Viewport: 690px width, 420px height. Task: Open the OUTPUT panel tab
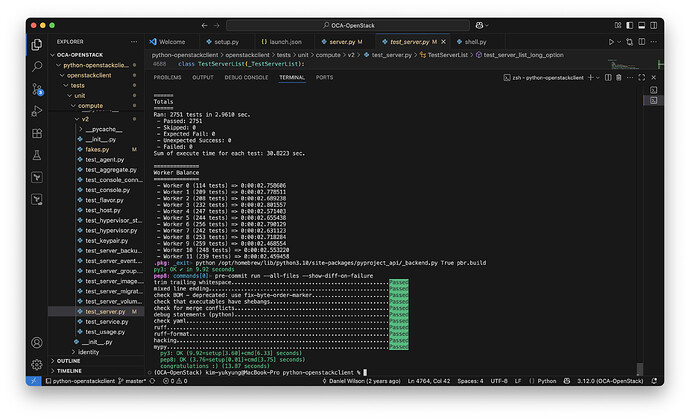point(203,77)
